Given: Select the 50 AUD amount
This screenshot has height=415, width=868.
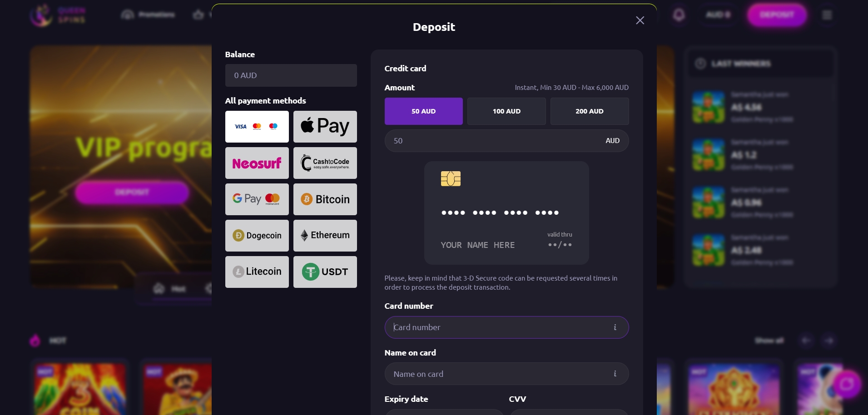Looking at the screenshot, I should (x=423, y=111).
